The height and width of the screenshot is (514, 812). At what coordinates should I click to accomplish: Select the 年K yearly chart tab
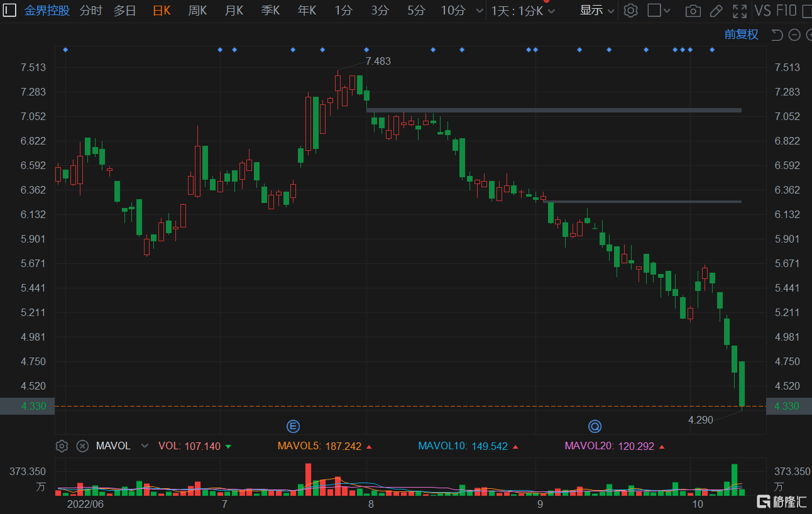(307, 10)
